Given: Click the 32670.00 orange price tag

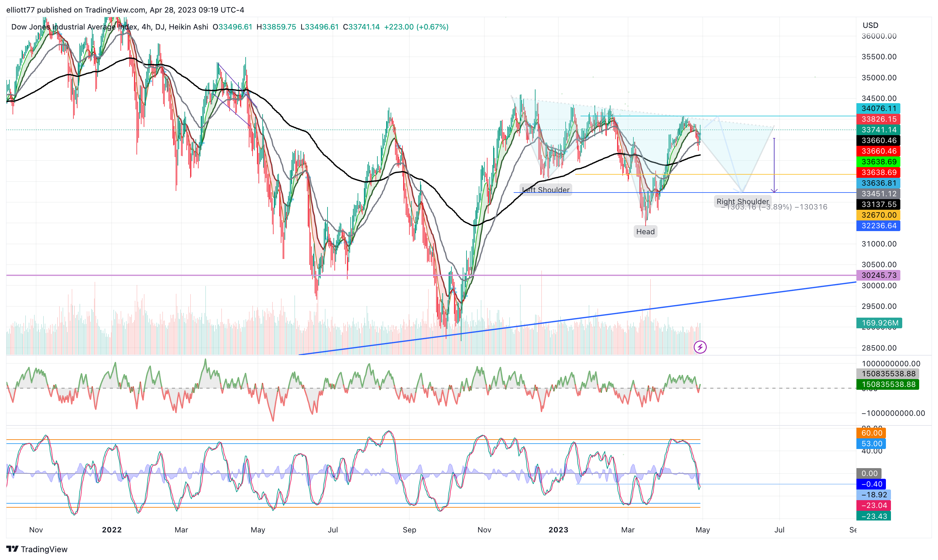Looking at the screenshot, I should (878, 215).
